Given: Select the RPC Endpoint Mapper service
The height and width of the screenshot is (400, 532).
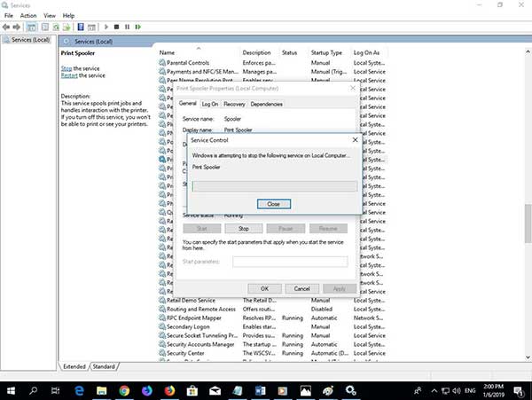Looking at the screenshot, I should tap(272, 318).
